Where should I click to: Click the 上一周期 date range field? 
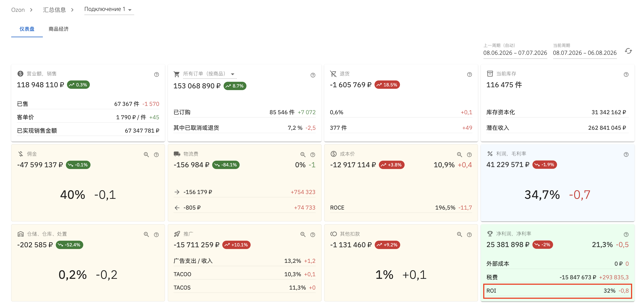coord(515,53)
